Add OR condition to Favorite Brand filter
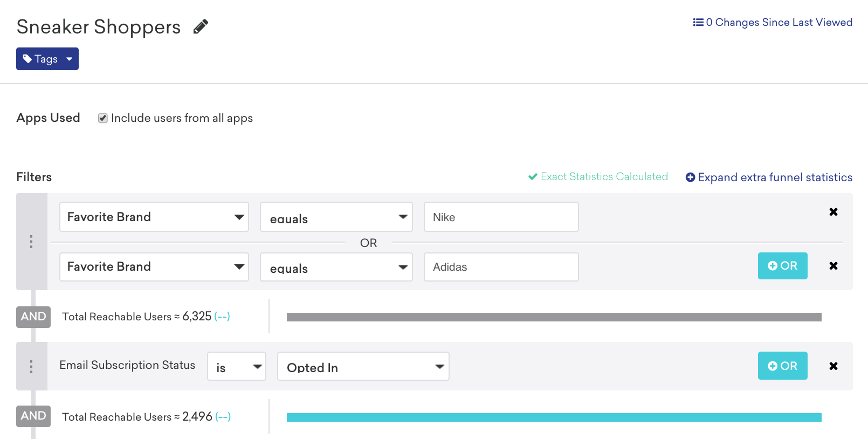Screen dimensions: 868x439 pos(783,266)
